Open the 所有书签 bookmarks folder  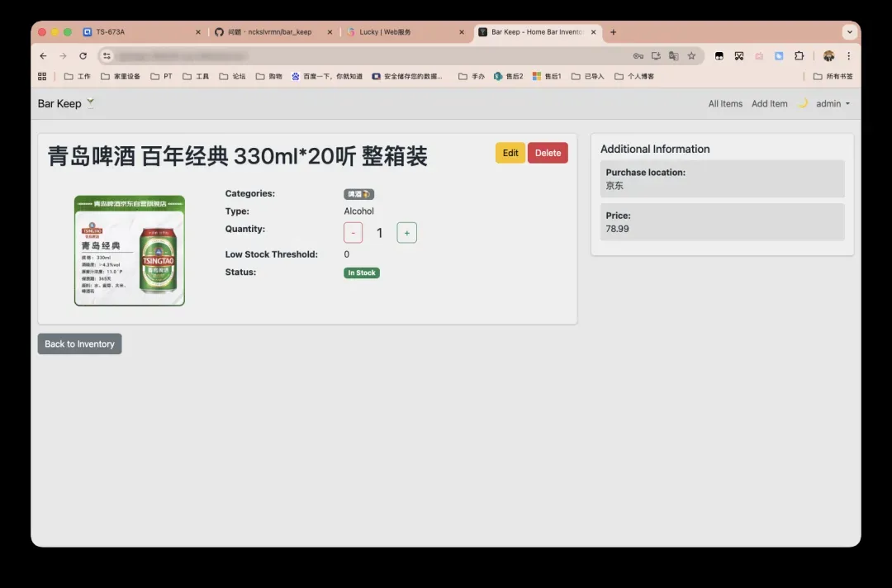pyautogui.click(x=833, y=76)
